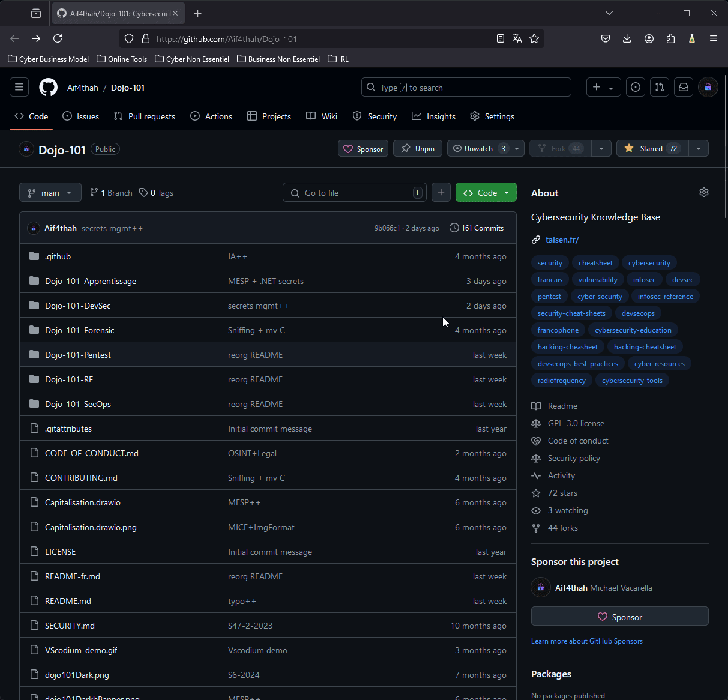Close the Dojo-101 browser tab
This screenshot has width=728, height=700.
click(175, 13)
